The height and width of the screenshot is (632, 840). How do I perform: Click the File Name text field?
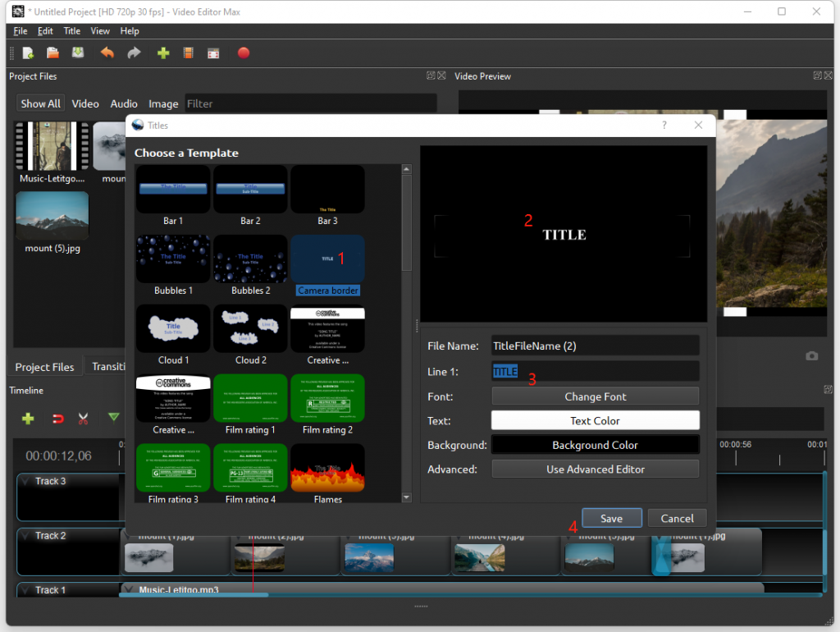coord(596,346)
